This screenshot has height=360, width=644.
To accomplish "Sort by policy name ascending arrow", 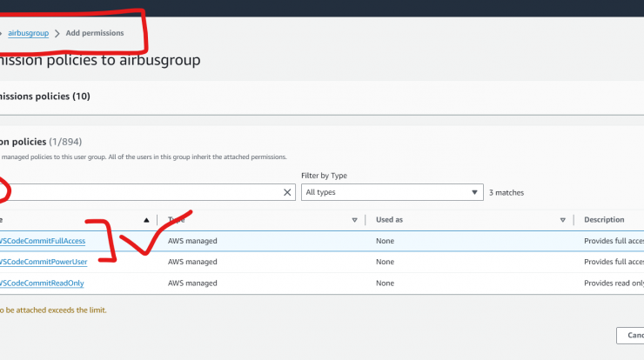I will click(x=146, y=220).
